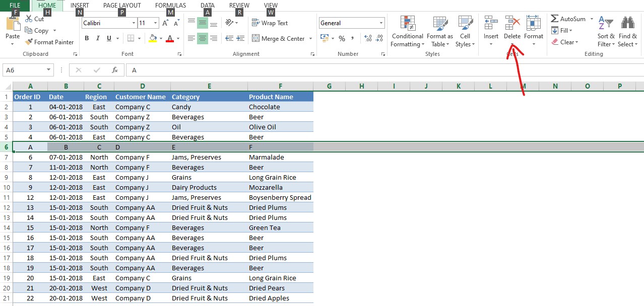
Task: Open Clipboard pane launcher
Action: point(75,54)
